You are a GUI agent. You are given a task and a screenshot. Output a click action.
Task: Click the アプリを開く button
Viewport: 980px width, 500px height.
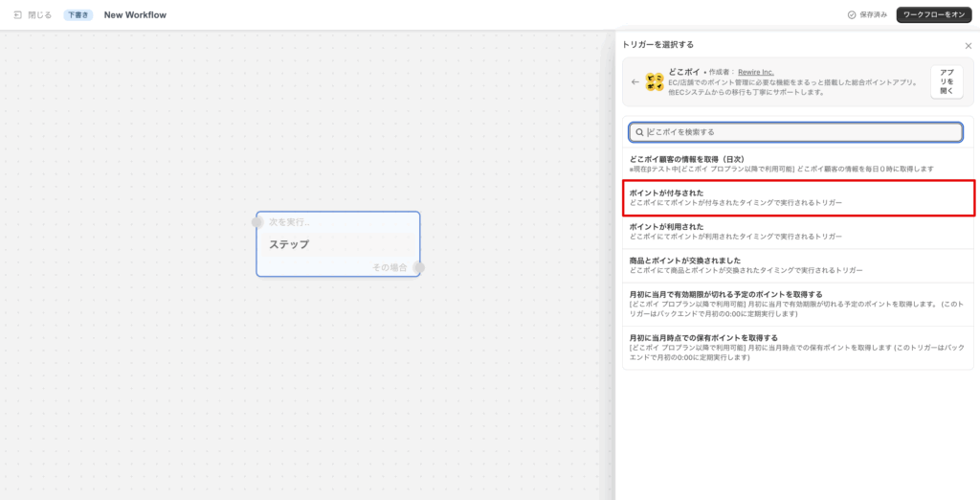[947, 82]
